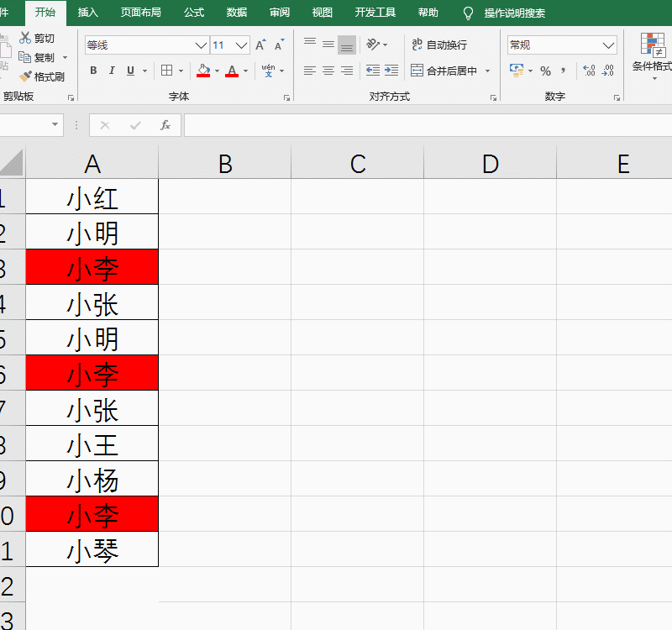Click the decrease decimal icon
The height and width of the screenshot is (630, 672).
click(x=607, y=71)
